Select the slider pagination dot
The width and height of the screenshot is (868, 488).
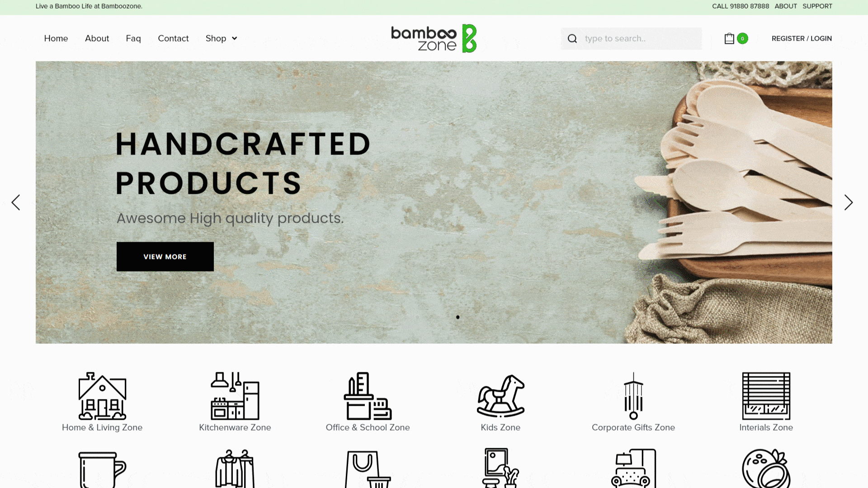click(x=458, y=317)
